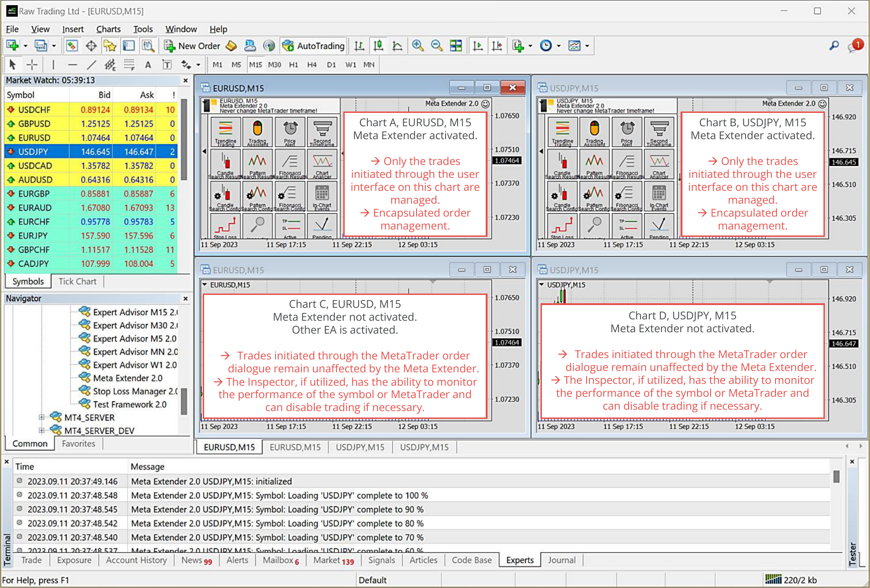Screen dimensions: 870x588
Task: Open MetaEditor via the yellow book icon
Action: (x=231, y=46)
